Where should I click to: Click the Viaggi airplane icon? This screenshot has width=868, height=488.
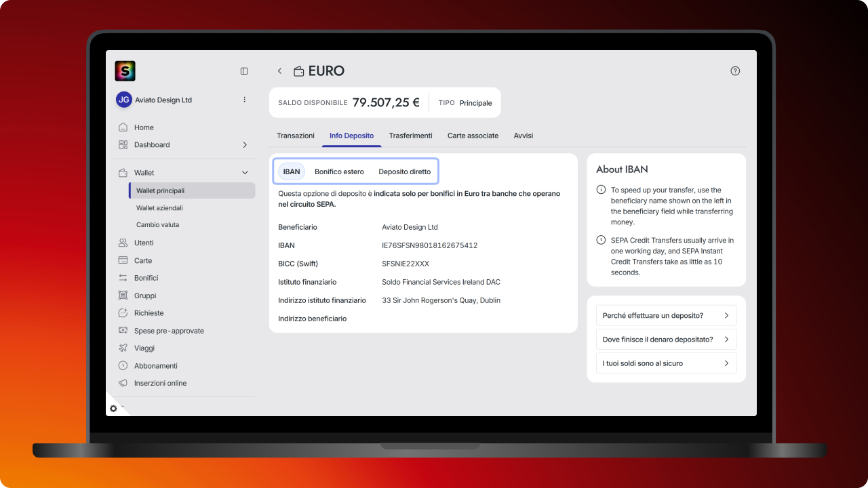pyautogui.click(x=123, y=348)
